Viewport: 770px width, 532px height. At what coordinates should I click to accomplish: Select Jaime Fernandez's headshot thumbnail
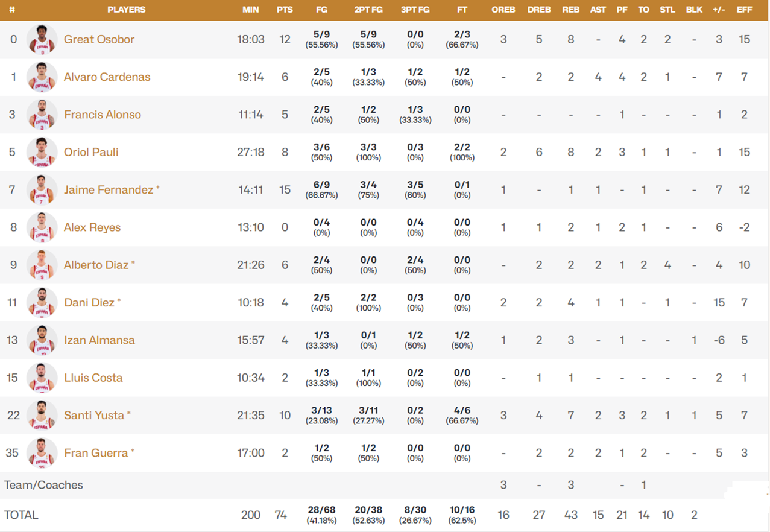(42, 190)
